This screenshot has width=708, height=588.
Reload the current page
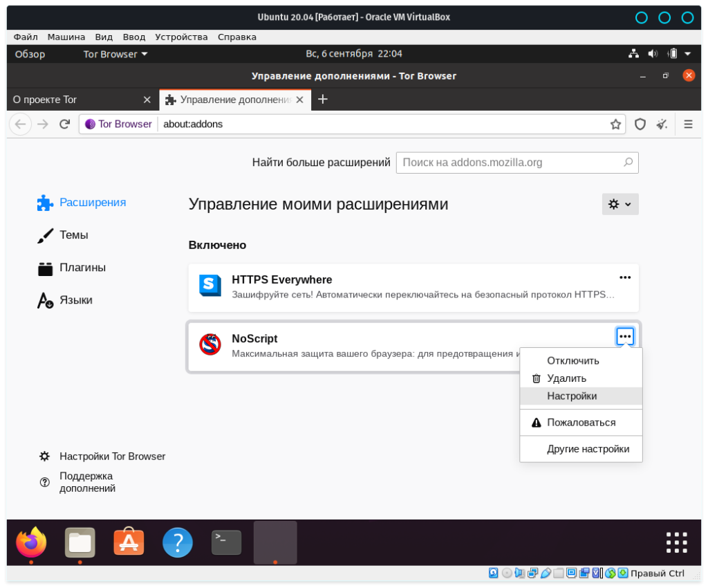point(64,125)
